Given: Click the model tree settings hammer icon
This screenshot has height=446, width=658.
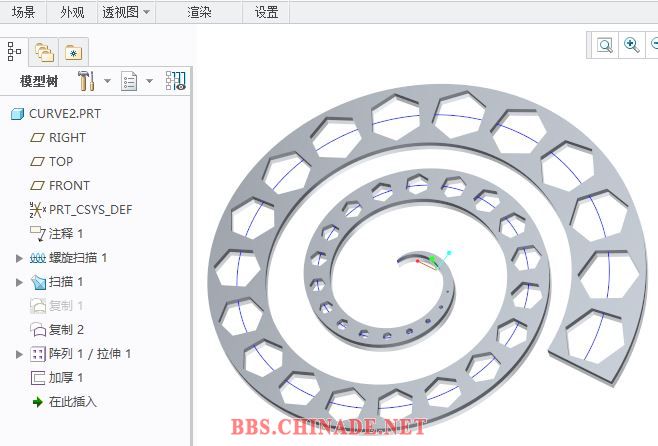Looking at the screenshot, I should [86, 81].
